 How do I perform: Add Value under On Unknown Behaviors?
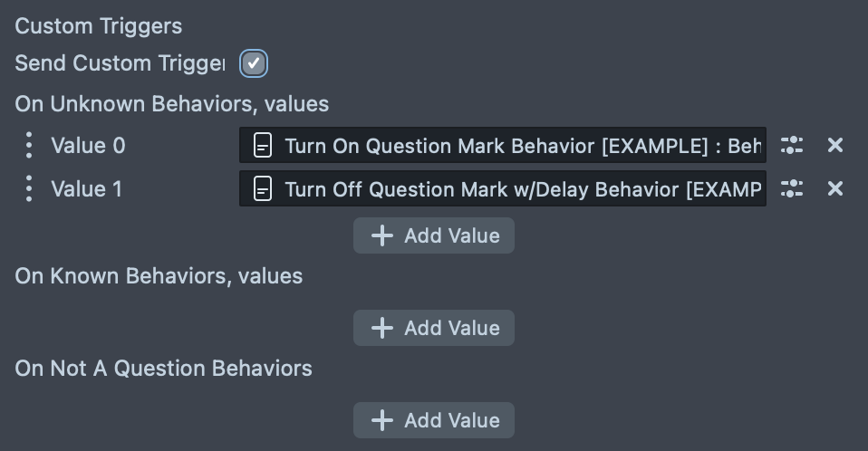tap(434, 235)
